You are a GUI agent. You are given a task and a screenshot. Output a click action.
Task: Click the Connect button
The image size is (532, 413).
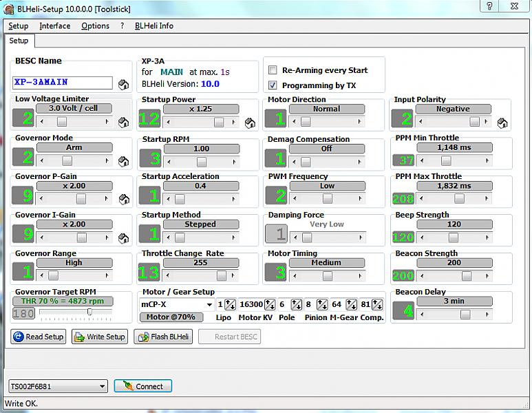(143, 386)
